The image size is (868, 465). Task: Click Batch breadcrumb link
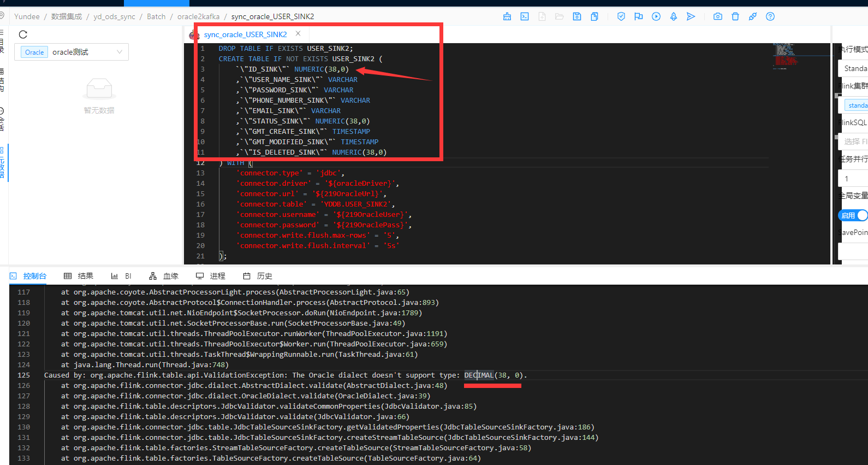[156, 16]
